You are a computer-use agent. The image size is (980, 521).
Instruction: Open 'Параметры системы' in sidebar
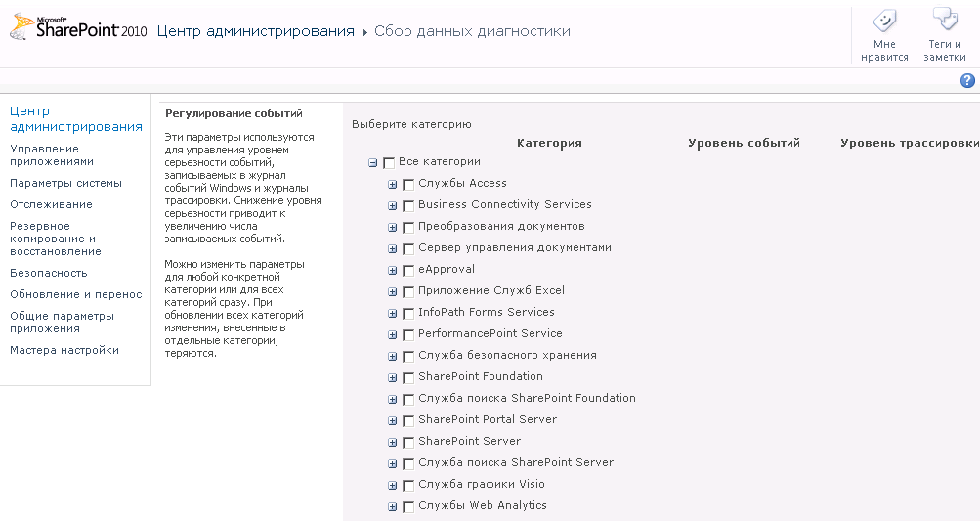point(65,183)
